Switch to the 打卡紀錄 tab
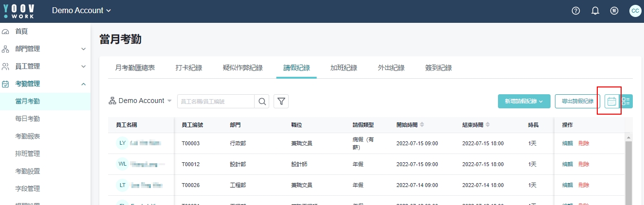 pos(189,68)
